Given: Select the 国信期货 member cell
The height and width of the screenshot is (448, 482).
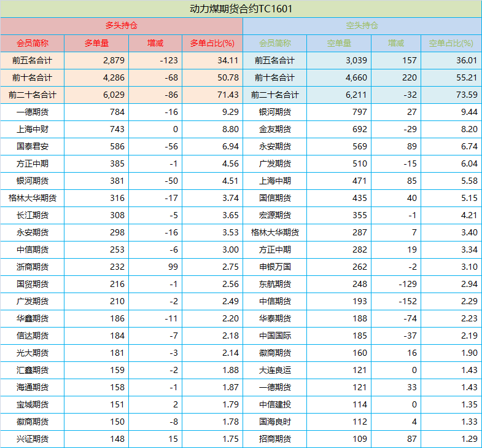Looking at the screenshot, I should click(275, 198).
